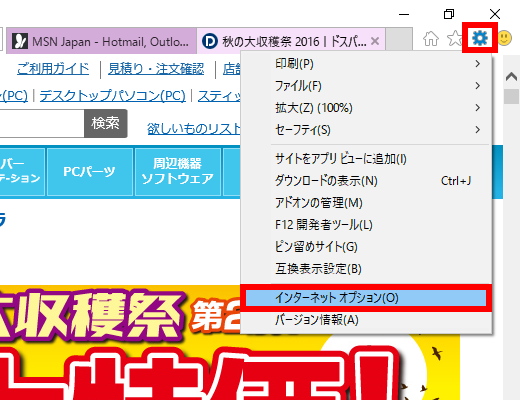Image resolution: width=520 pixels, height=400 pixels.
Task: Select インターネット オプション(O) from menu
Action: pos(366,298)
